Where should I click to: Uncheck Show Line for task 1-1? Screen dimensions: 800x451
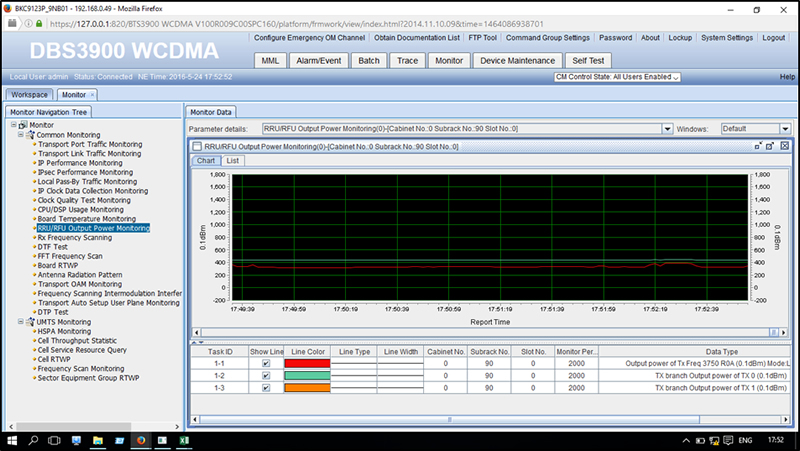coord(266,363)
